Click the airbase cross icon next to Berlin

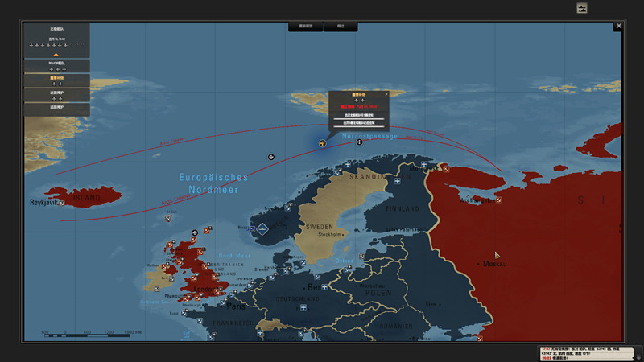(x=324, y=287)
